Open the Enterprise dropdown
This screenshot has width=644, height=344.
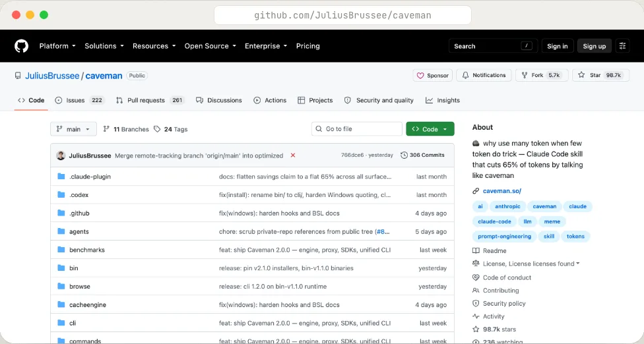tap(266, 46)
